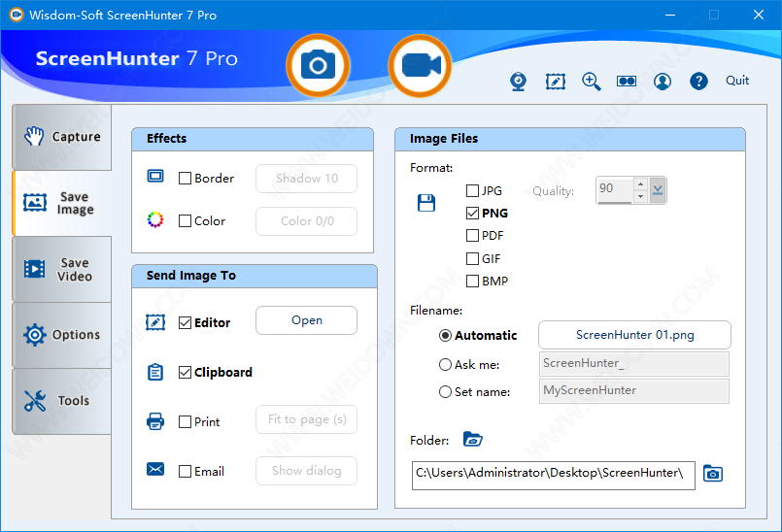
Task: Switch to the Capture tab
Action: (x=62, y=137)
